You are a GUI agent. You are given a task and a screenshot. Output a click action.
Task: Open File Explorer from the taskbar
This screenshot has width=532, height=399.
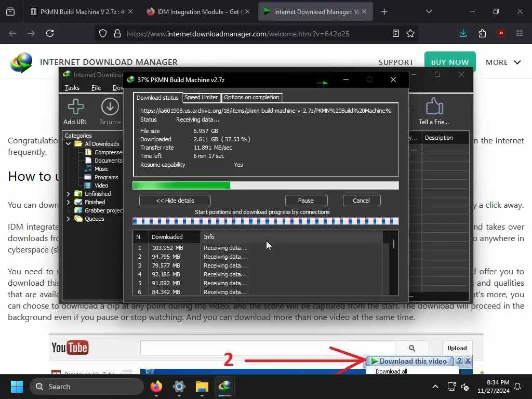202,387
